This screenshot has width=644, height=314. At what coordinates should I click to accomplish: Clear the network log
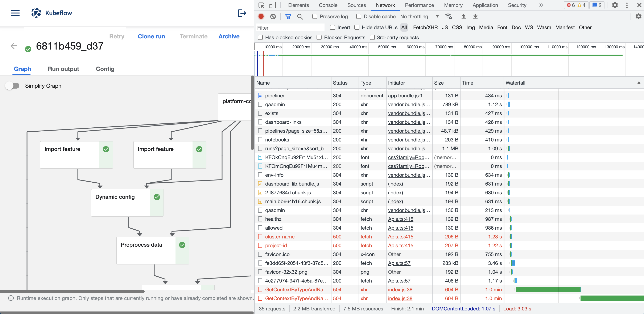coord(273,16)
